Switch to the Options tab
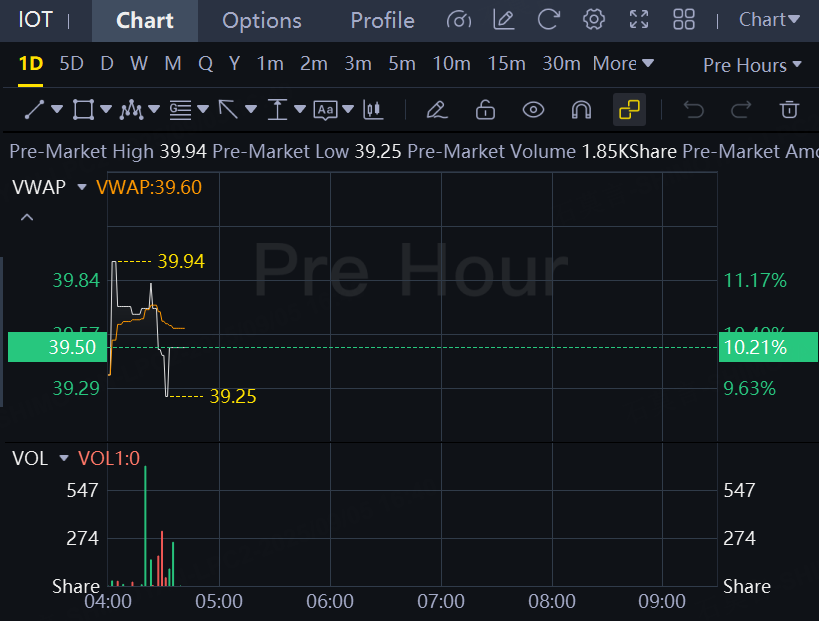Viewport: 819px width, 621px height. (x=262, y=20)
